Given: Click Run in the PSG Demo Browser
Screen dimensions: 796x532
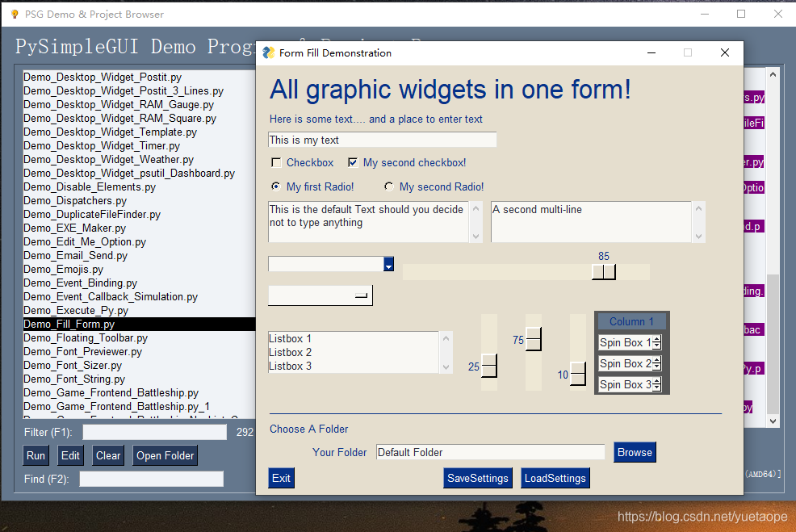Looking at the screenshot, I should point(36,456).
